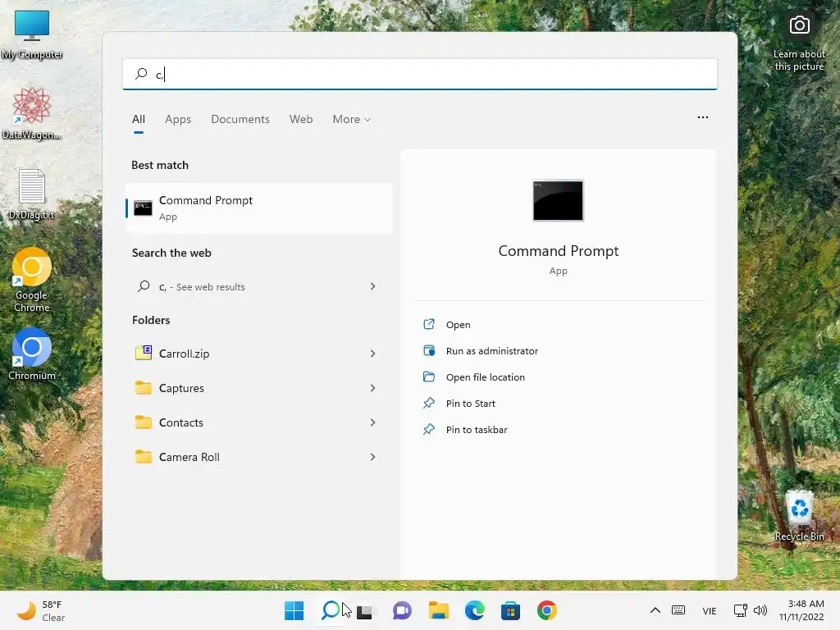Click the Windows Start button on the taskbar
The height and width of the screenshot is (630, 840).
294,610
